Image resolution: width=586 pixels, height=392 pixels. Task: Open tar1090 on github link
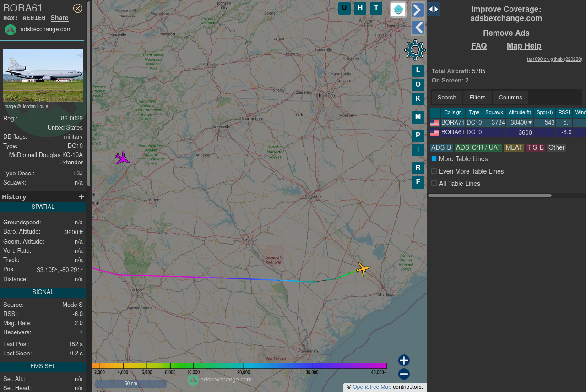tap(554, 59)
